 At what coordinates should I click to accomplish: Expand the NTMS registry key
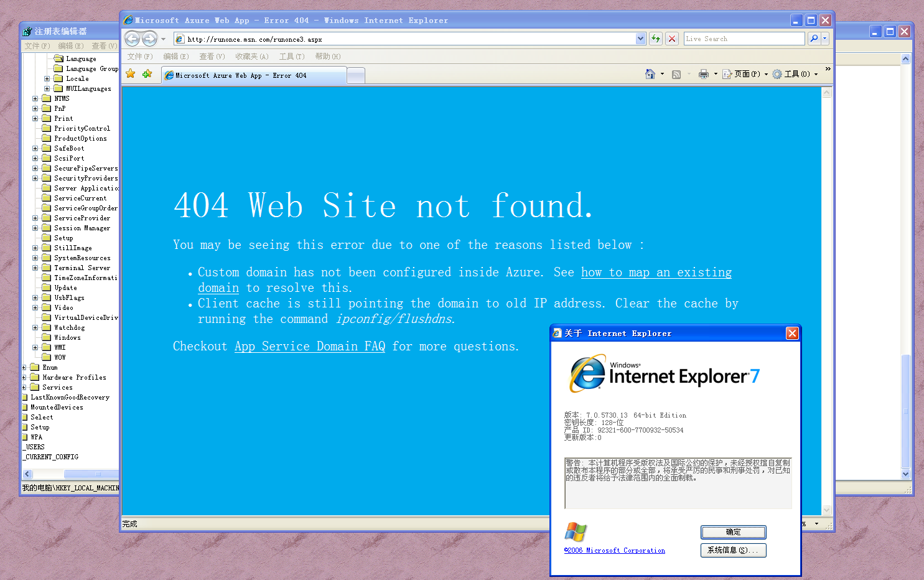(x=35, y=98)
